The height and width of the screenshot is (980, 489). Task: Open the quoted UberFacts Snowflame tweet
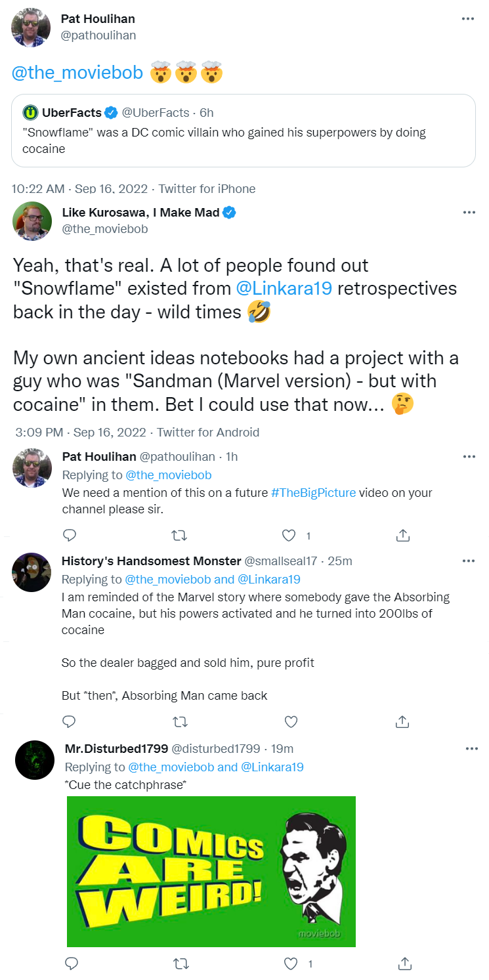coord(244,131)
